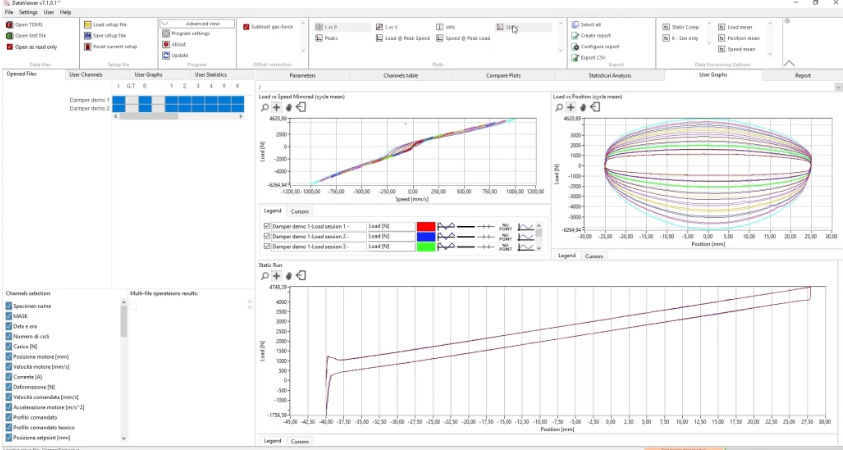Select the Speed @ Peak Load plot
This screenshot has width=843, height=450.
[x=463, y=38]
